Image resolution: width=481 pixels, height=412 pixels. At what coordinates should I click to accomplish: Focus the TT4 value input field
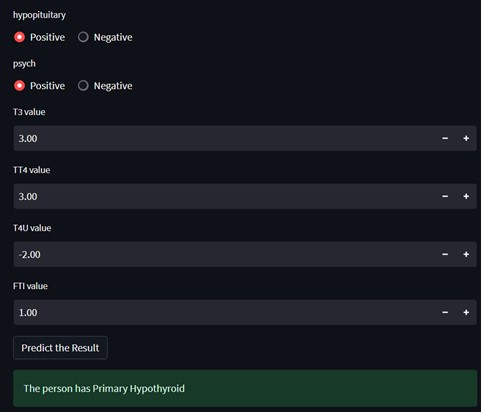[224, 196]
